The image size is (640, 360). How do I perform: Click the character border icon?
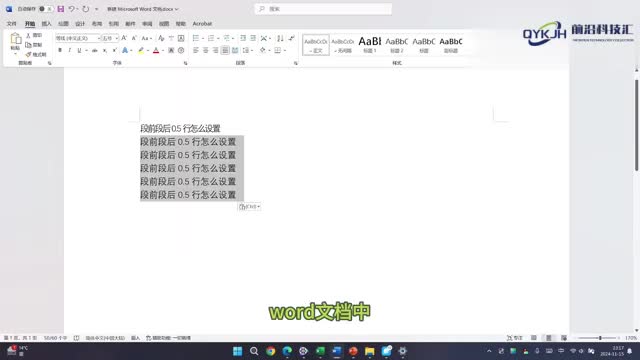click(181, 38)
